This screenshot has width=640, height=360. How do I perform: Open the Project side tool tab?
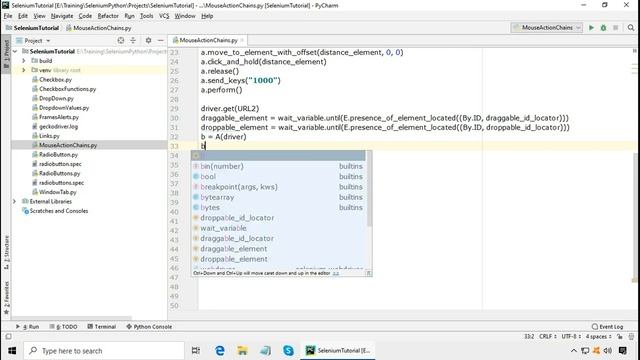(x=6, y=54)
